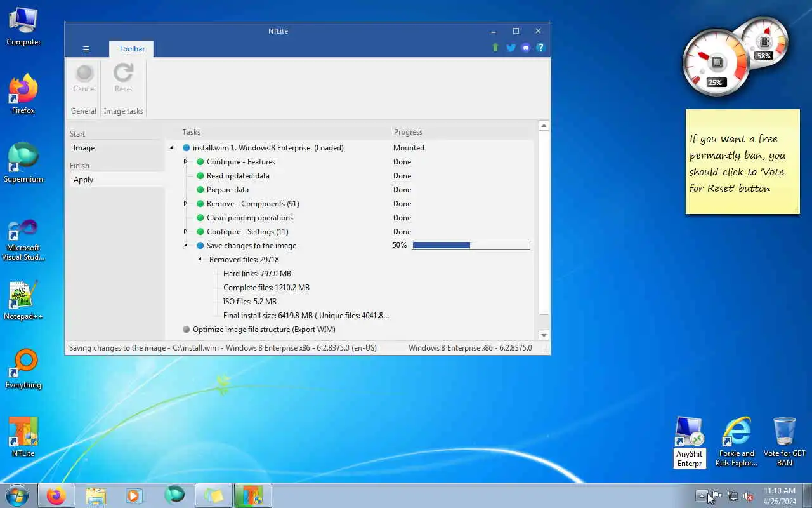The width and height of the screenshot is (812, 508).
Task: Click the CPU usage gauge gadget
Action: (716, 62)
